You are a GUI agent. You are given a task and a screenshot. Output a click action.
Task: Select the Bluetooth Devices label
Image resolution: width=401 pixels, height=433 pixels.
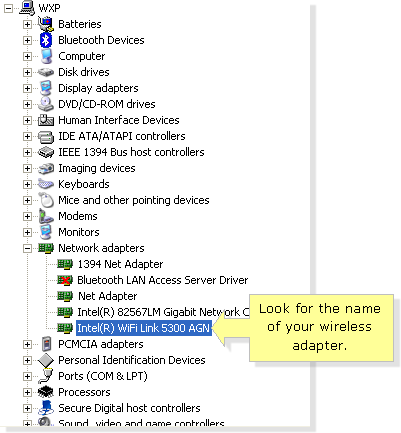(101, 40)
